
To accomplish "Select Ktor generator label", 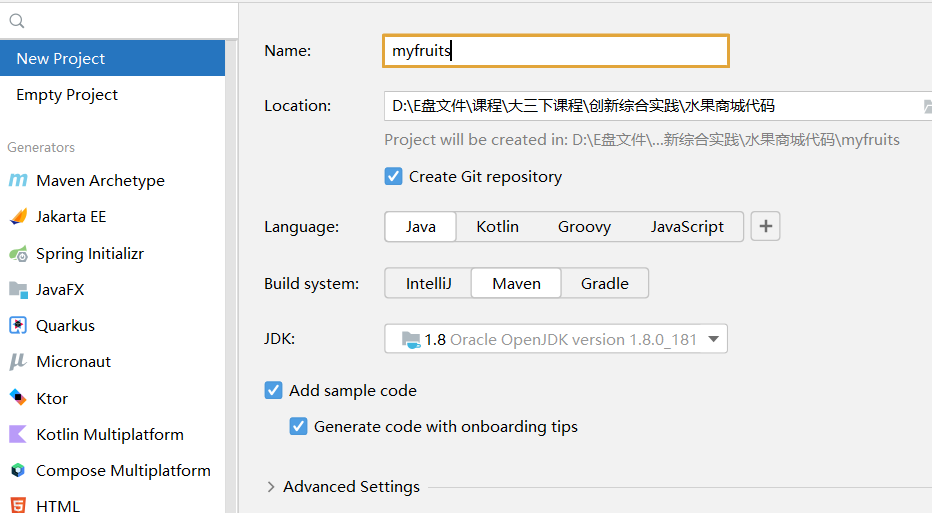I will (52, 398).
